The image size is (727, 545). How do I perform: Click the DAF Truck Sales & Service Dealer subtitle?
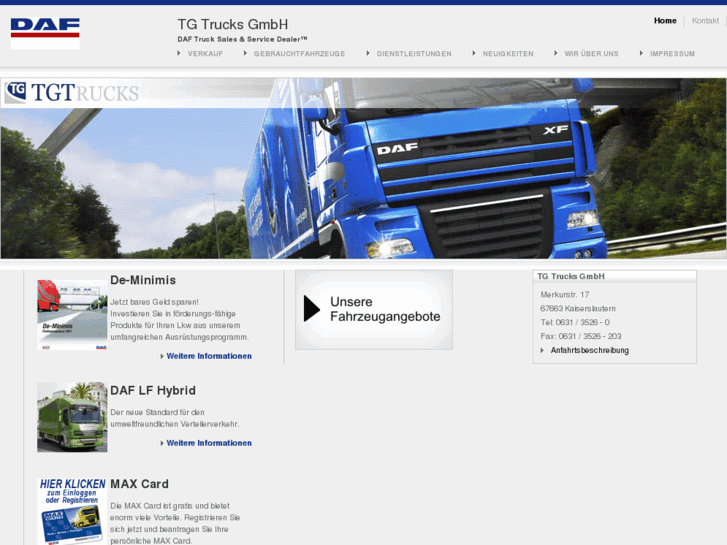coord(242,39)
